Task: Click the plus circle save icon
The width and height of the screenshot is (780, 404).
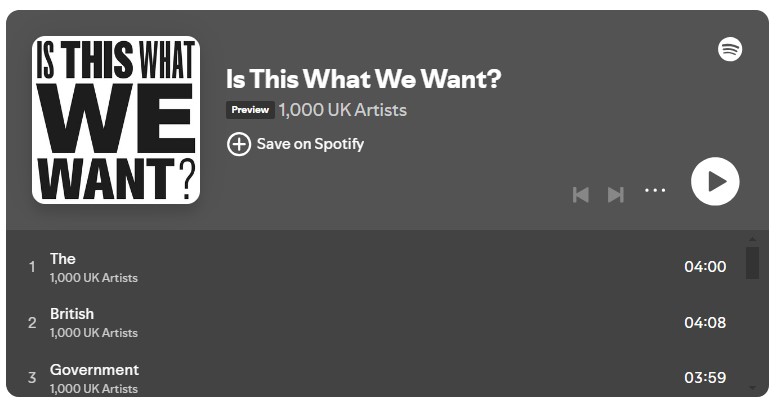Action: click(x=239, y=144)
